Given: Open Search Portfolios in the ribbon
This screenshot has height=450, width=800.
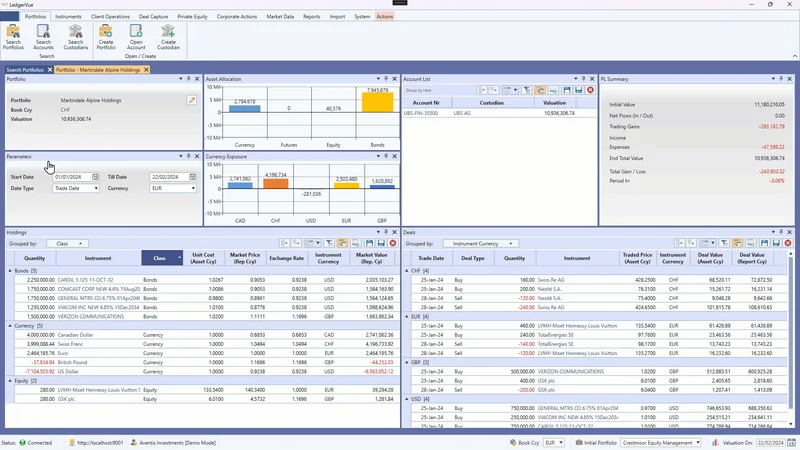Looking at the screenshot, I should (13, 37).
